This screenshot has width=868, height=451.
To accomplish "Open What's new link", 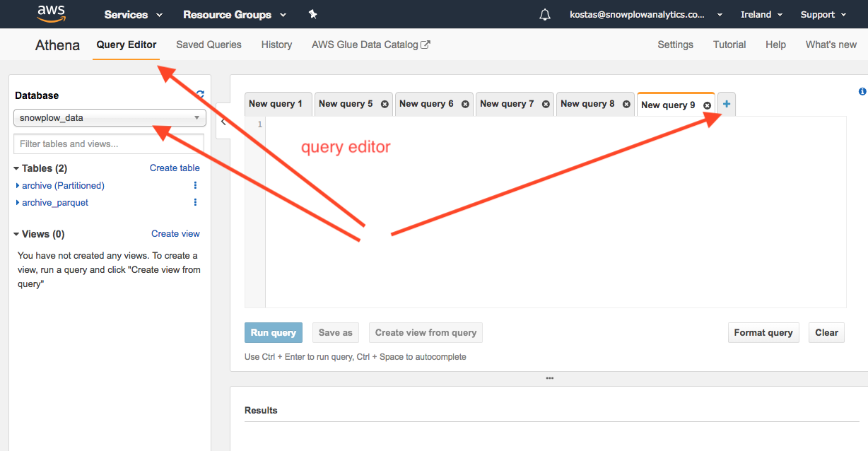I will coord(831,45).
